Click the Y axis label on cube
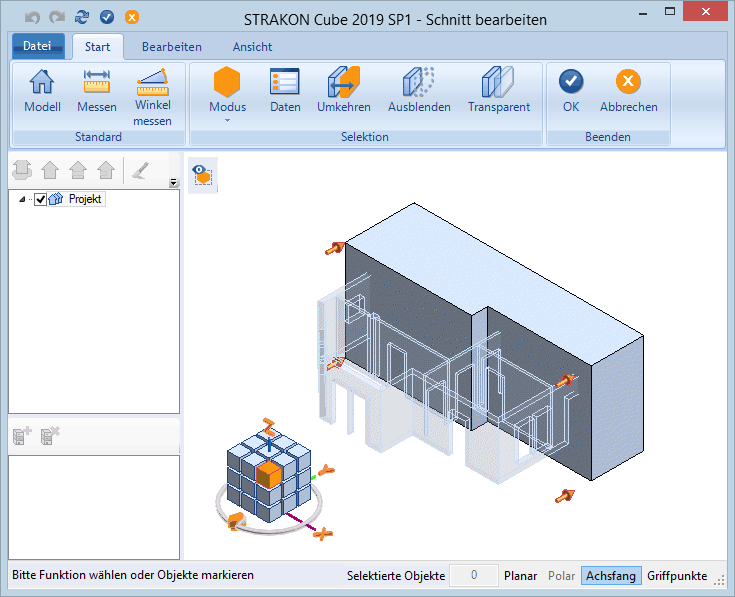Screen dimensions: 735x597 tap(327, 470)
